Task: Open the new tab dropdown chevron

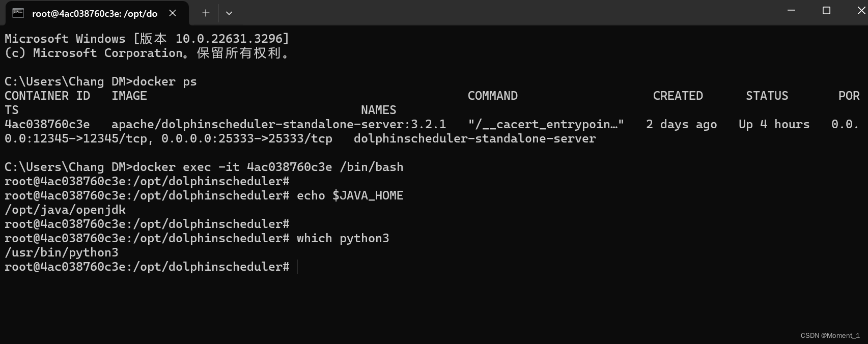Action: [x=229, y=13]
